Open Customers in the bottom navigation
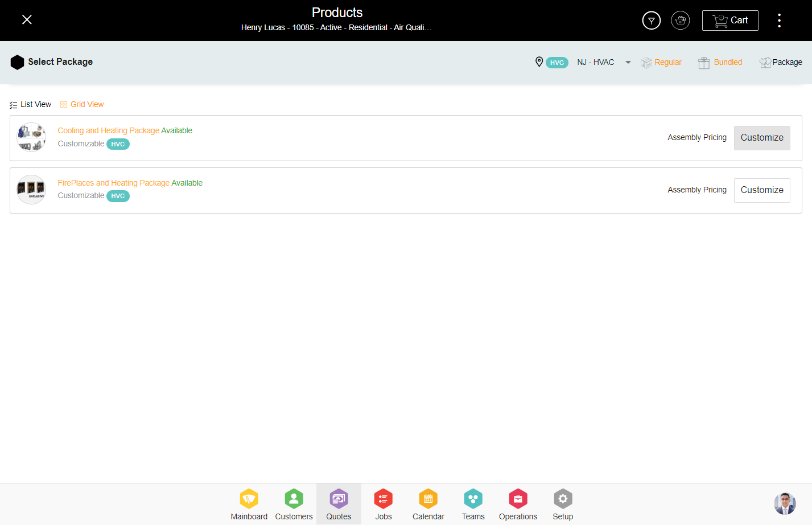This screenshot has width=812, height=525. [x=294, y=505]
